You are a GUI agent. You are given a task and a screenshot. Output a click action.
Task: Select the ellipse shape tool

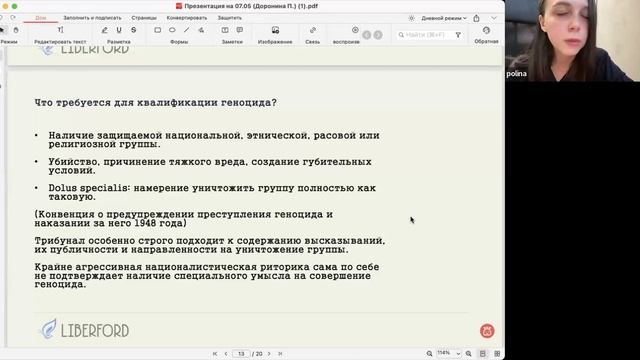[x=172, y=30]
